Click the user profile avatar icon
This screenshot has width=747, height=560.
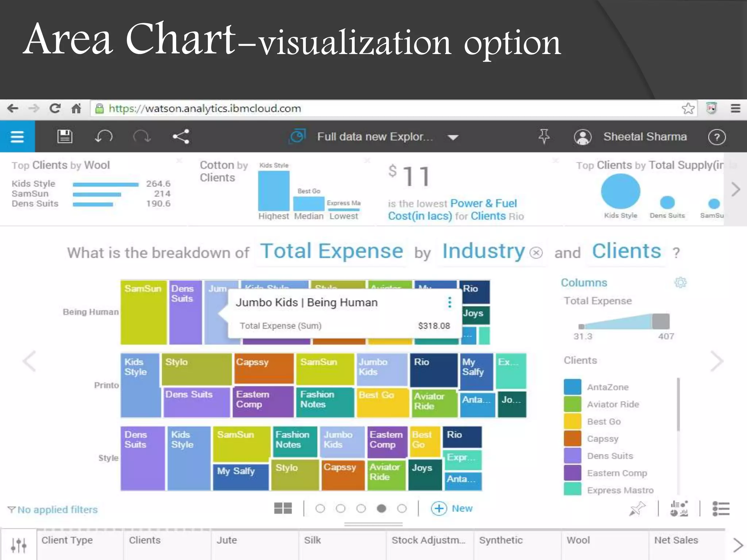(x=582, y=137)
